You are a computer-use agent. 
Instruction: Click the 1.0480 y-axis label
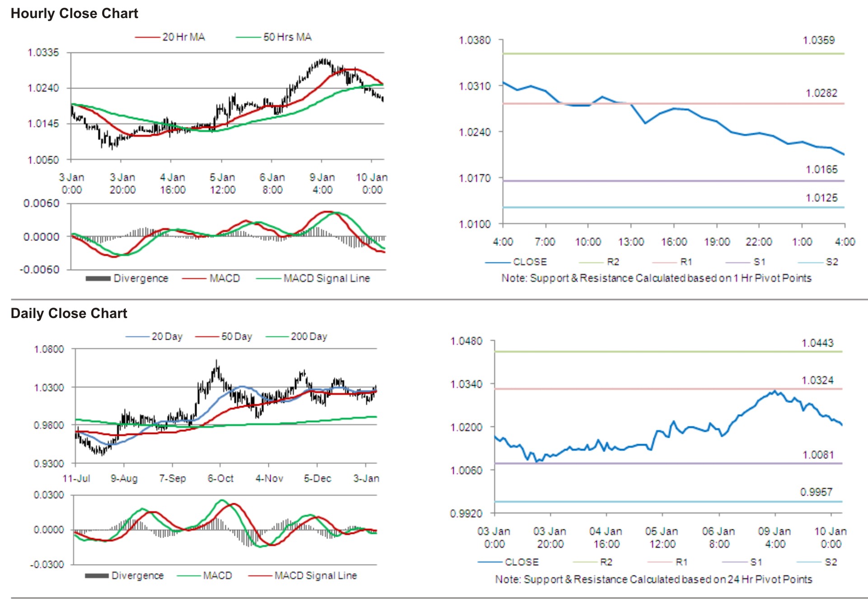pyautogui.click(x=467, y=341)
